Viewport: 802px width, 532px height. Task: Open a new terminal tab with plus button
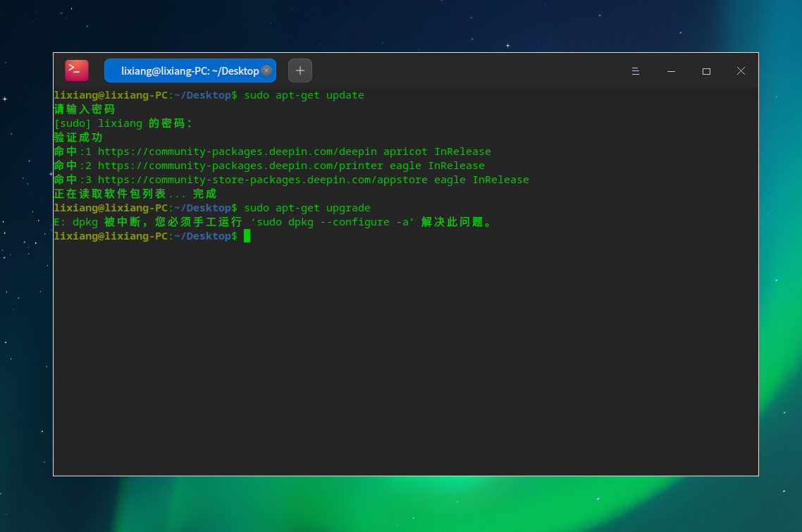300,70
